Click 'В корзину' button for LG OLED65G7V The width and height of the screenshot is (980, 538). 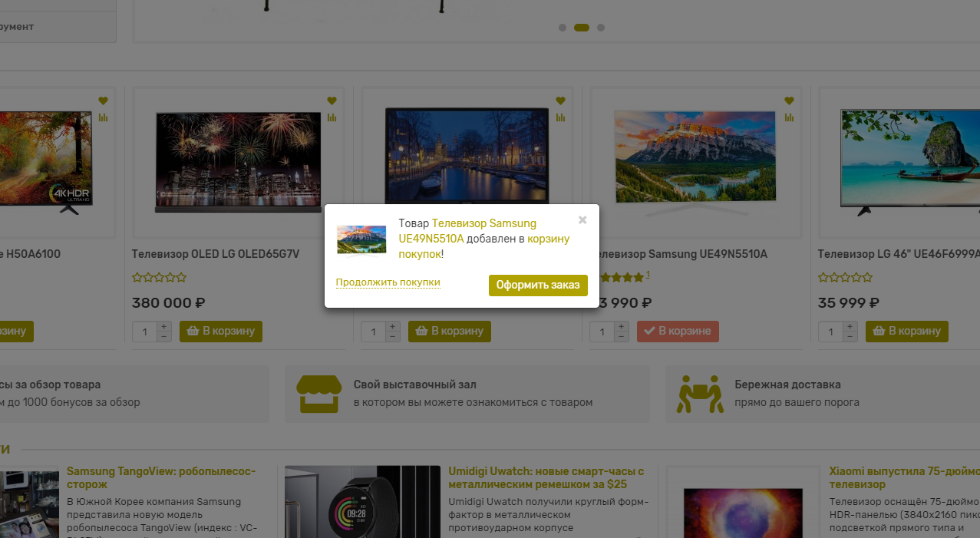coord(221,332)
